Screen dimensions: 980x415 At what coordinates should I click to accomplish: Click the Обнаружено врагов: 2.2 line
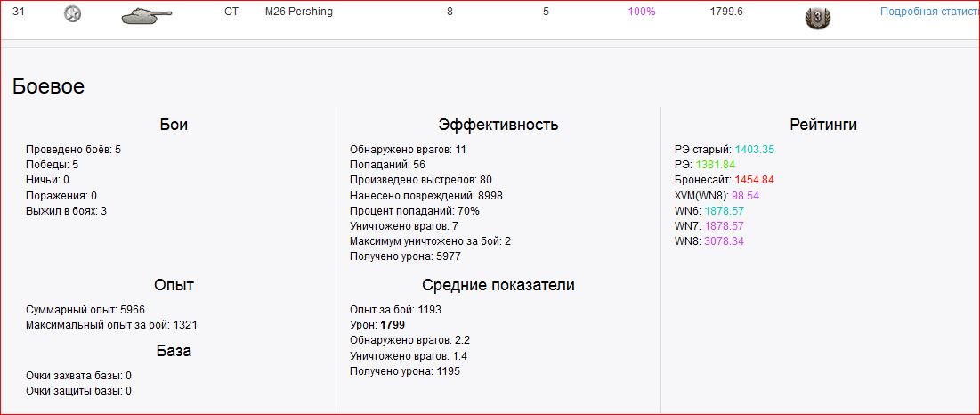[410, 340]
